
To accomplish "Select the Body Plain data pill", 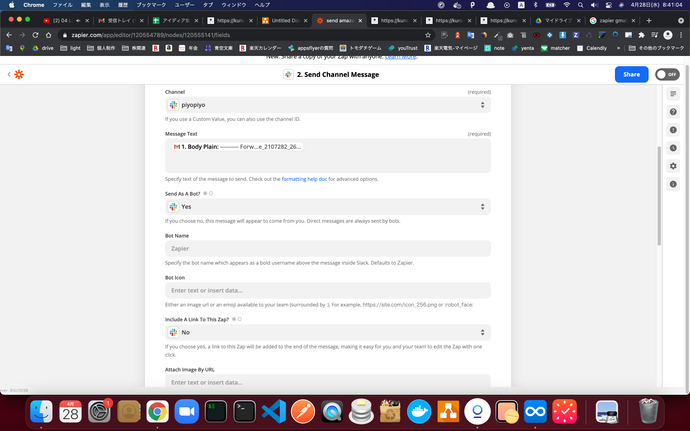I will (238, 147).
